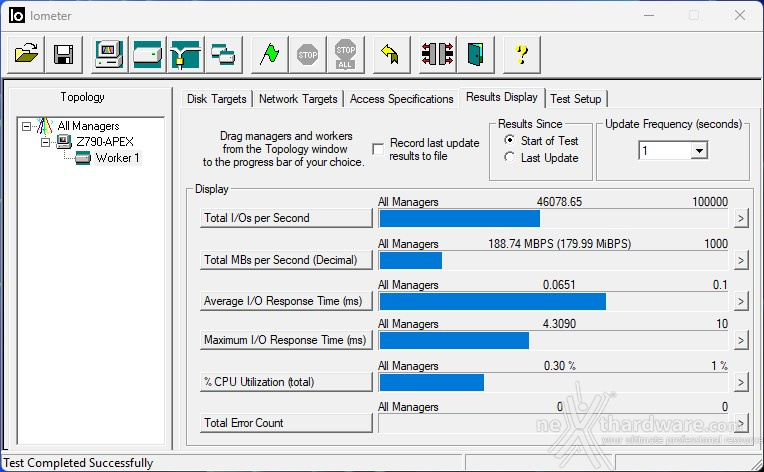Click the Total Error Count button
The image size is (764, 472).
point(286,423)
